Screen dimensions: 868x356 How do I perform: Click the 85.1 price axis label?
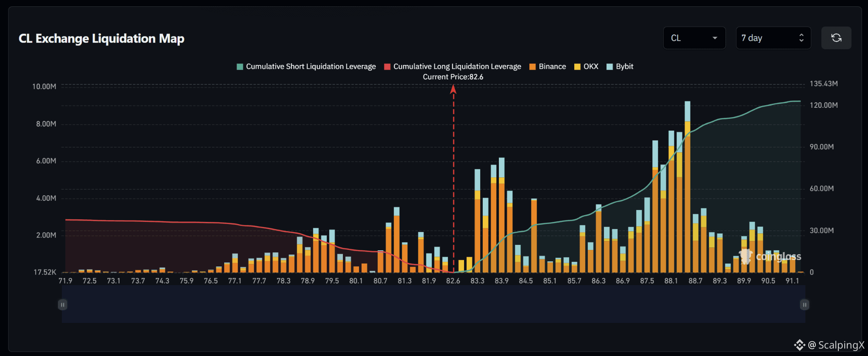(550, 281)
